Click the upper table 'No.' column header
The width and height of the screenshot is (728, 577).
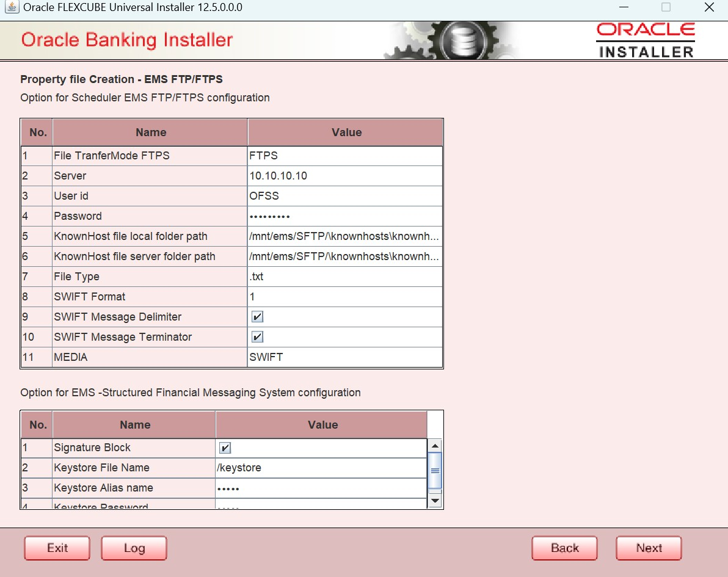click(37, 132)
